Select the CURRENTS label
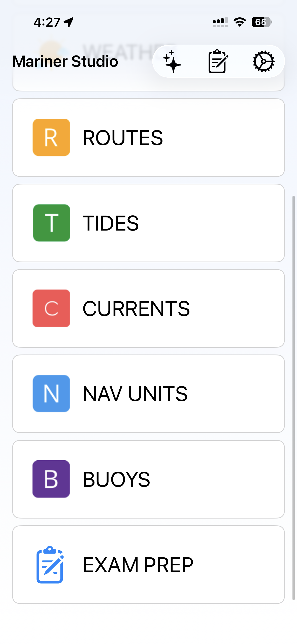297x644 pixels. coord(136,308)
